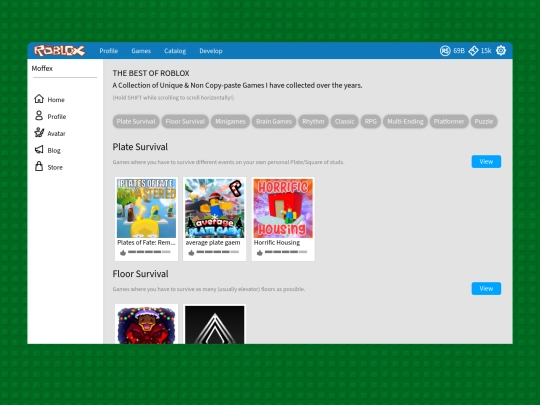Click the Home house icon in the sidebar
Image resolution: width=540 pixels, height=405 pixels.
(x=39, y=99)
